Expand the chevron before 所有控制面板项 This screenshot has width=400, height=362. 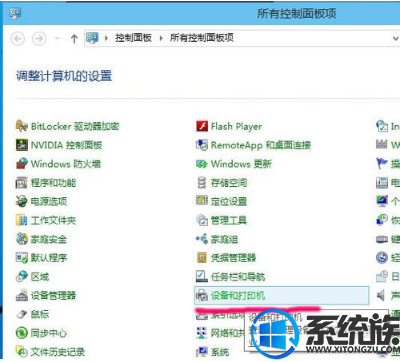161,38
